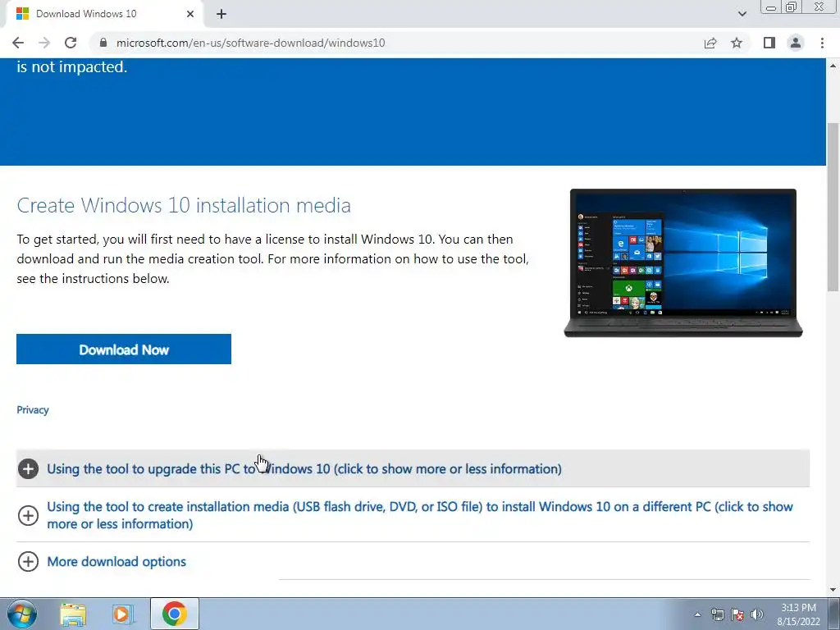Open the Chrome three-dot menu
Viewport: 840px width, 630px height.
[x=822, y=43]
